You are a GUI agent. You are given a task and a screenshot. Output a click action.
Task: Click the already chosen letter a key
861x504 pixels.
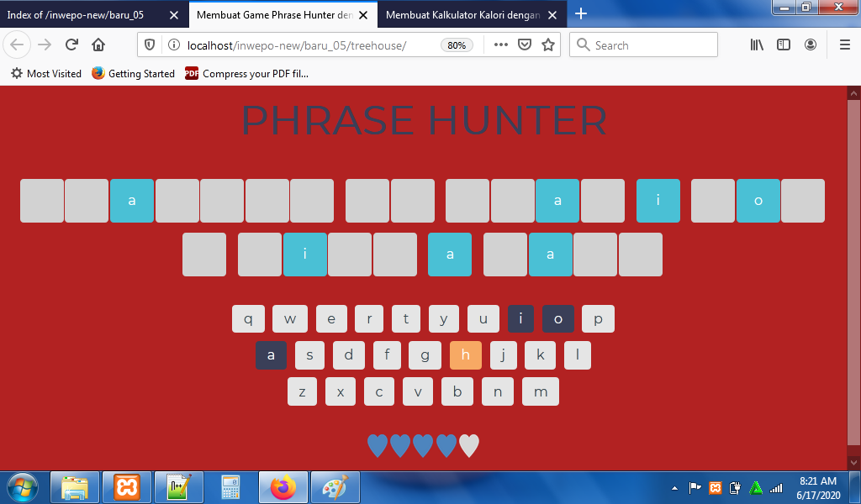tap(271, 354)
